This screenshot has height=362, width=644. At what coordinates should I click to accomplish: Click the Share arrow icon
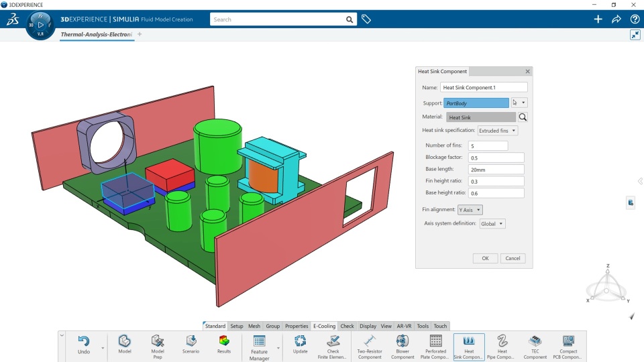[616, 19]
